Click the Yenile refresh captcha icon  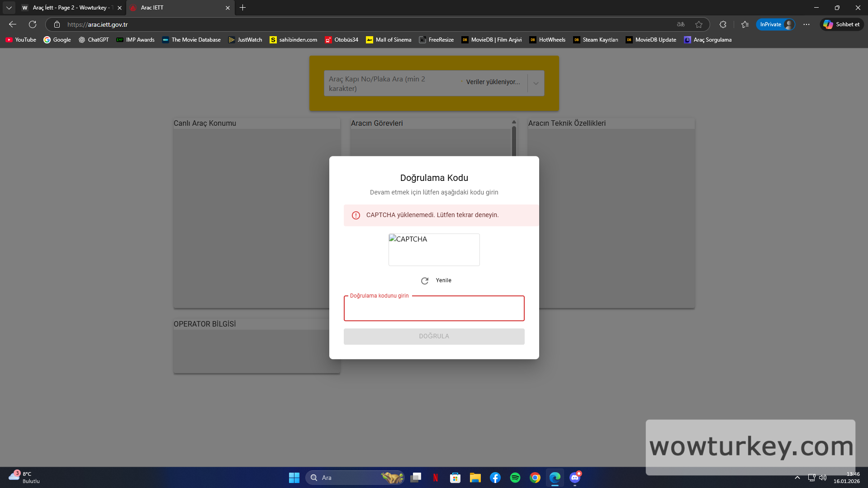[425, 281]
